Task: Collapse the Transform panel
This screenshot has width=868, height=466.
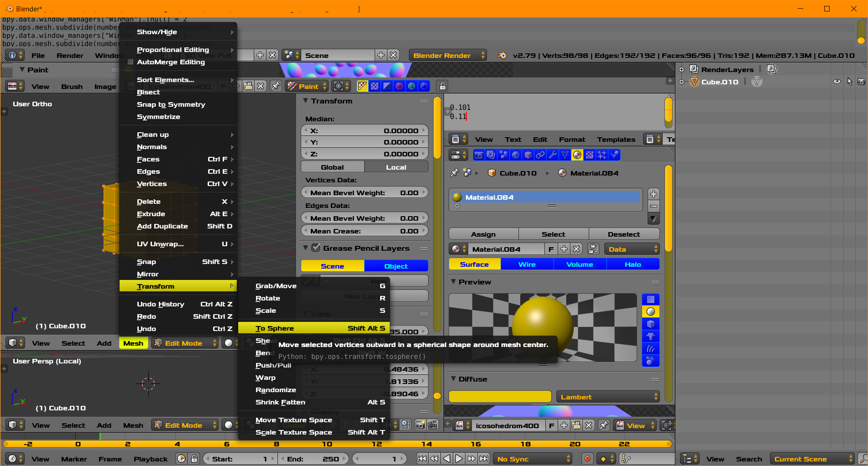Action: [x=306, y=101]
